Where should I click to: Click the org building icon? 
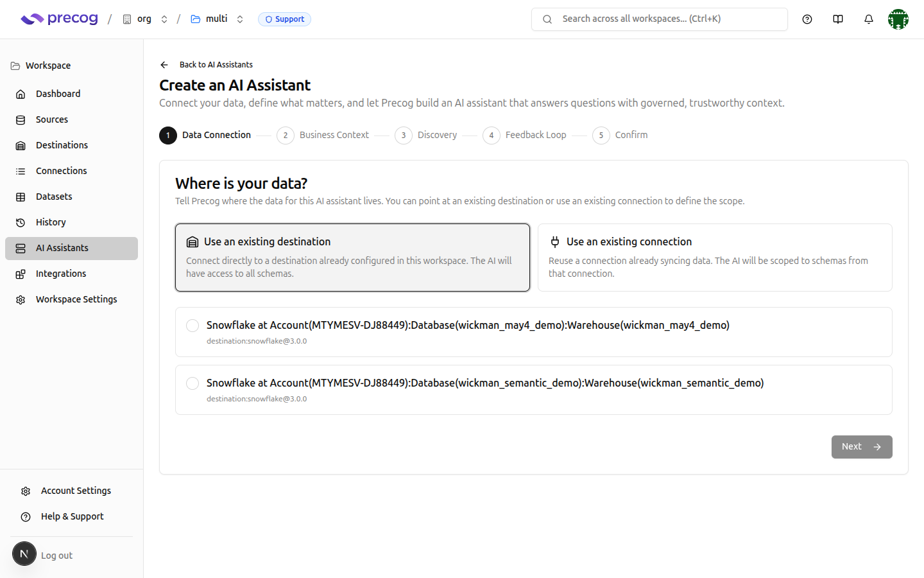click(x=127, y=19)
